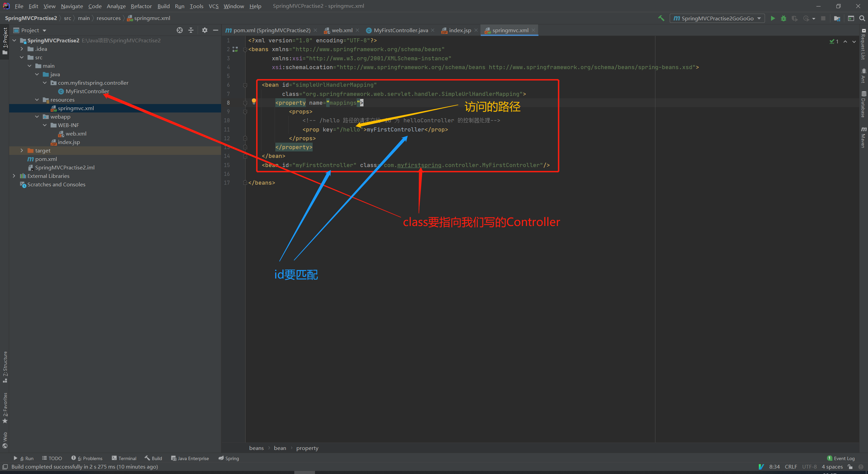The image size is (868, 474).
Task: Toggle the Database side panel
Action: tap(863, 104)
